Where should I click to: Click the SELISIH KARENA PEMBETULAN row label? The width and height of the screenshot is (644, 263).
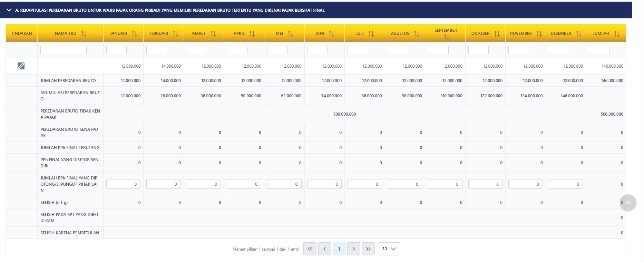click(x=70, y=233)
